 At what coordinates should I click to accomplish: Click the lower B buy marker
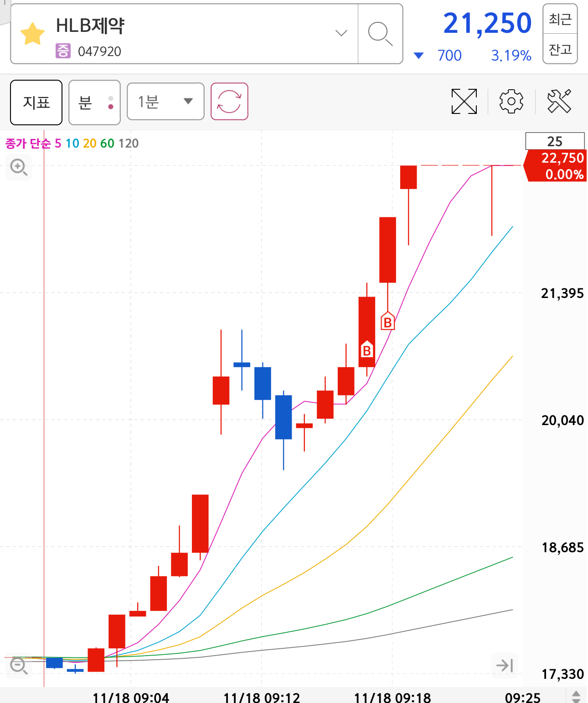pyautogui.click(x=366, y=349)
